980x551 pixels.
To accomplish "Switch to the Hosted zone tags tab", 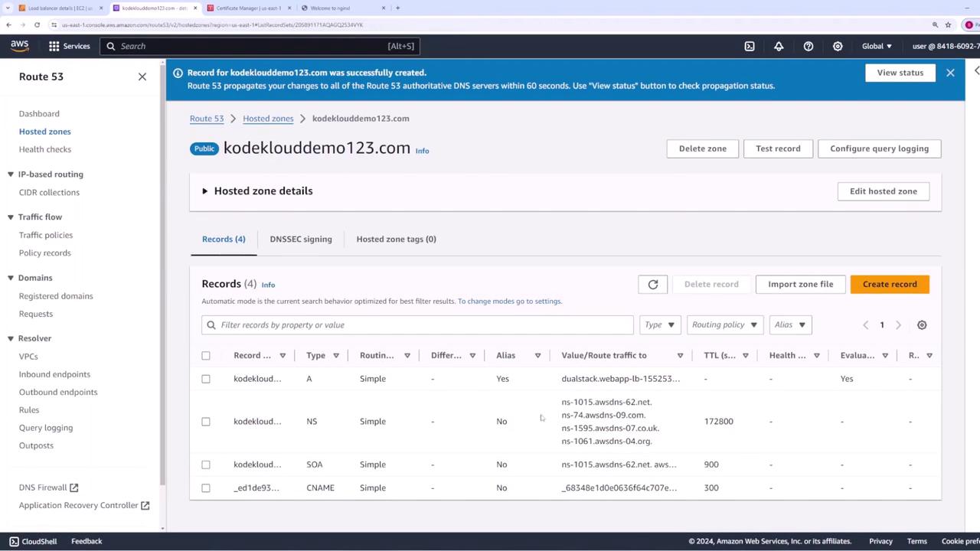I will click(396, 239).
